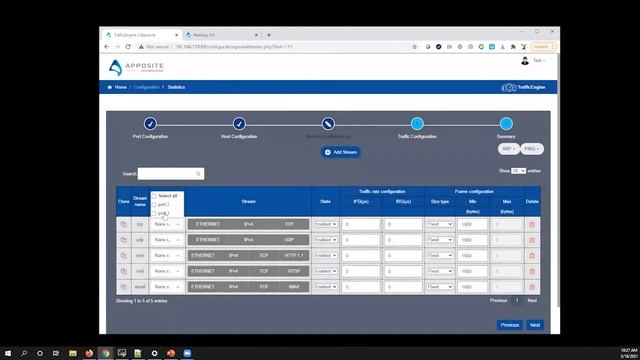Check the first port checkbox in list

click(x=154, y=204)
